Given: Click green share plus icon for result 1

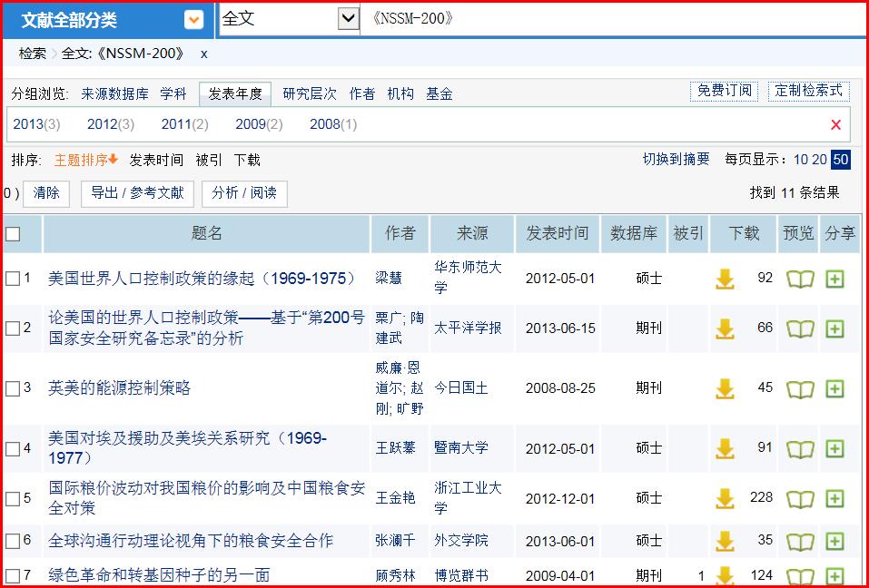Looking at the screenshot, I should (834, 279).
